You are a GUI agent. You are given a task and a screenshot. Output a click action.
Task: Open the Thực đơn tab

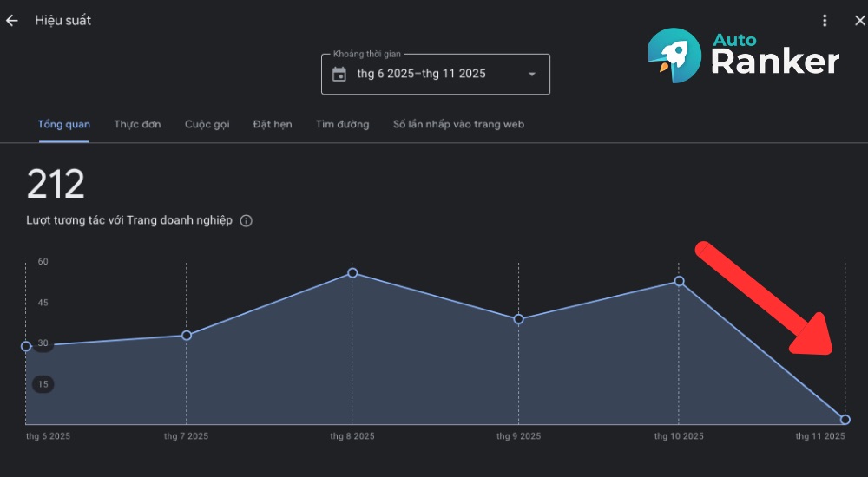pos(137,124)
